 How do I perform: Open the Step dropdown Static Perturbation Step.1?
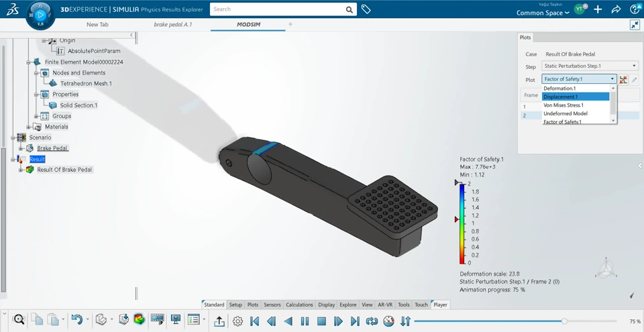(590, 66)
